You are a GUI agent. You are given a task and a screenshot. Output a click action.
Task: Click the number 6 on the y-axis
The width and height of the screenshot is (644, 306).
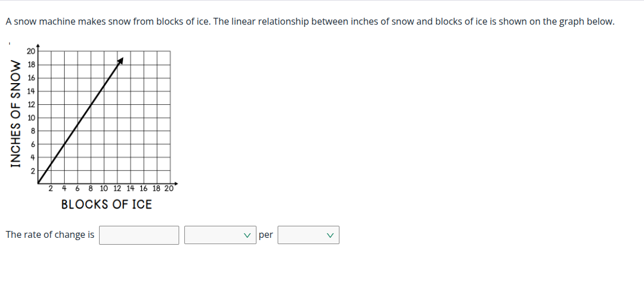point(33,144)
